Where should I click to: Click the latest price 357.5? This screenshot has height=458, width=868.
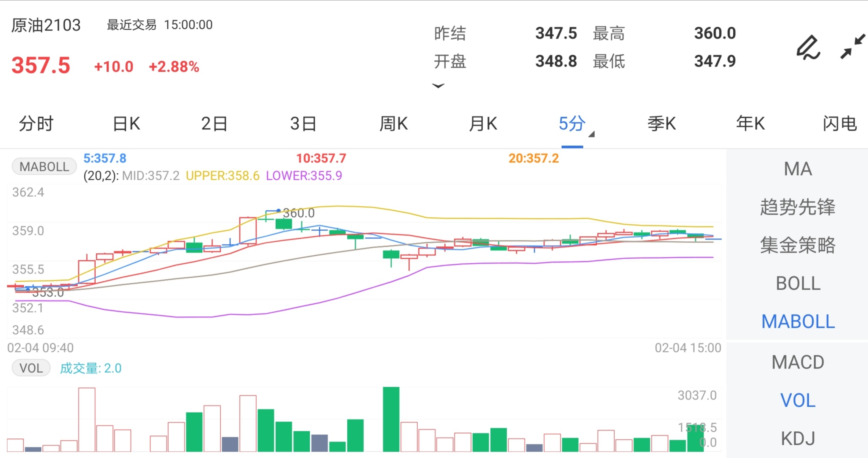[x=41, y=66]
